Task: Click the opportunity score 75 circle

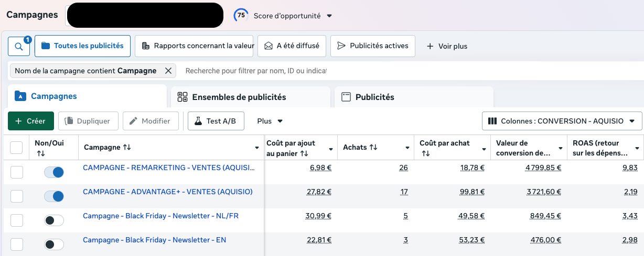Action: click(x=241, y=16)
